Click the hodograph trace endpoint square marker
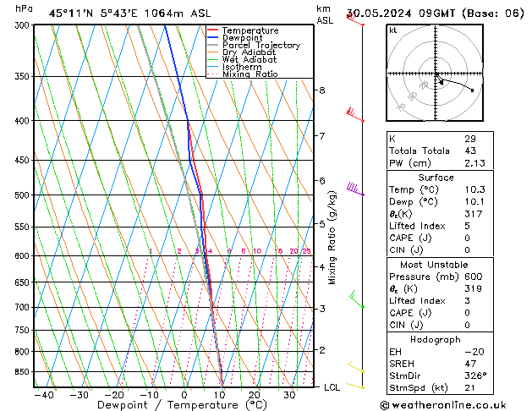Screen dimensions: 532x411 click(x=472, y=90)
